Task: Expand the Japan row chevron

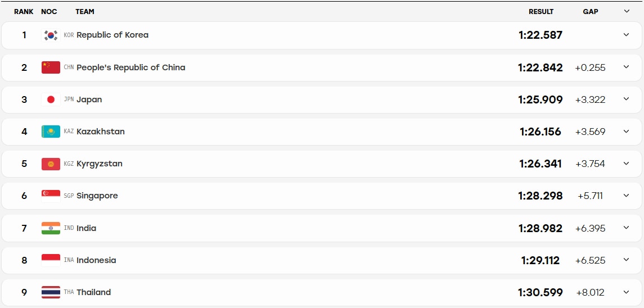Action: click(x=626, y=99)
